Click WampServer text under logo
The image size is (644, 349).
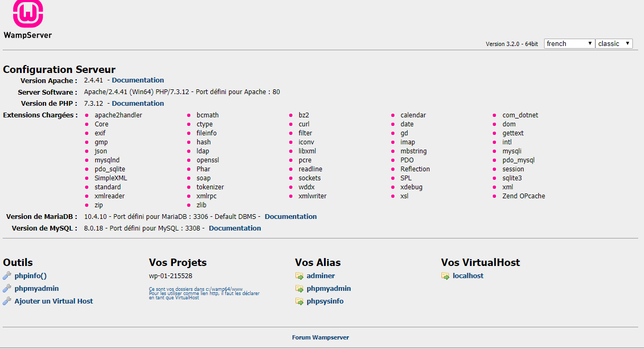pos(27,35)
